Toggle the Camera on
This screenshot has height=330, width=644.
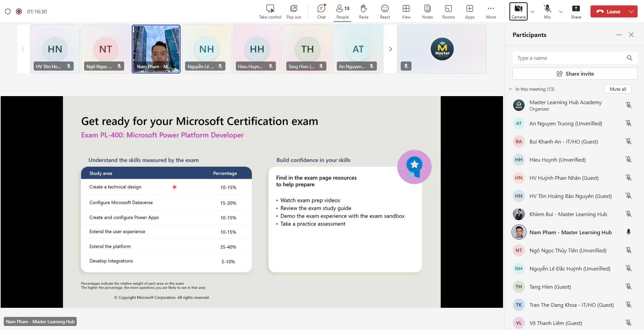point(518,11)
